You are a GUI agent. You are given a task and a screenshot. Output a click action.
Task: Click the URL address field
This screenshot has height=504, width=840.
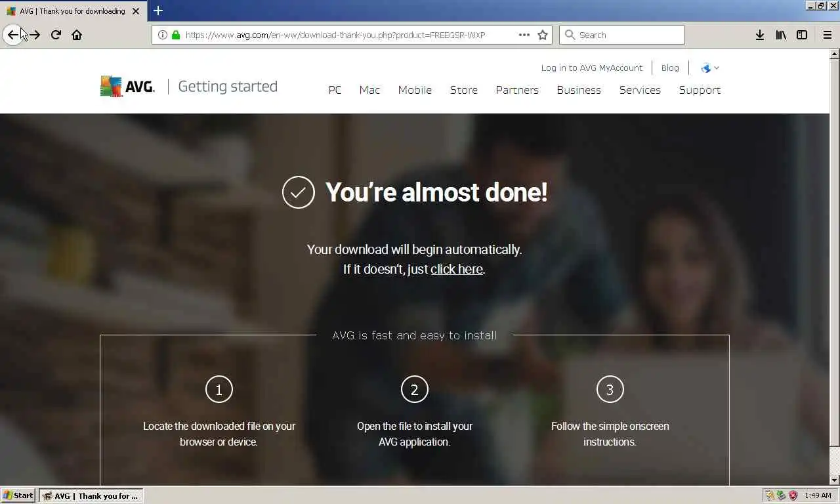click(x=335, y=35)
